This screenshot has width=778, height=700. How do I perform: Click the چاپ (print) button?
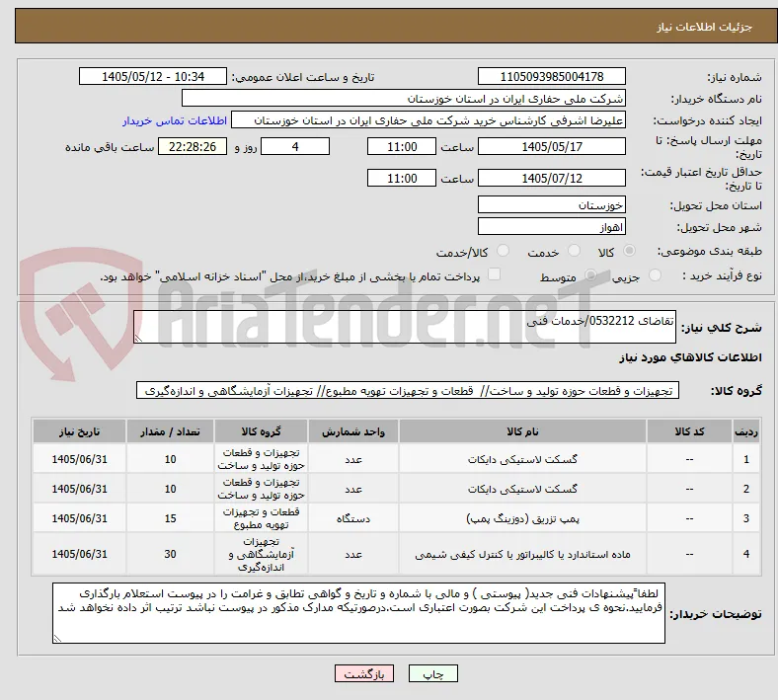tap(432, 673)
